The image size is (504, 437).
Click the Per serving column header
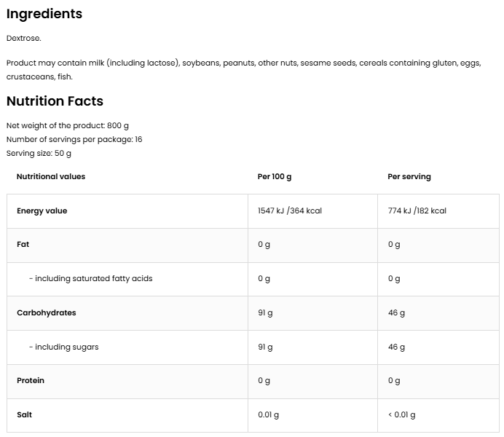point(409,176)
